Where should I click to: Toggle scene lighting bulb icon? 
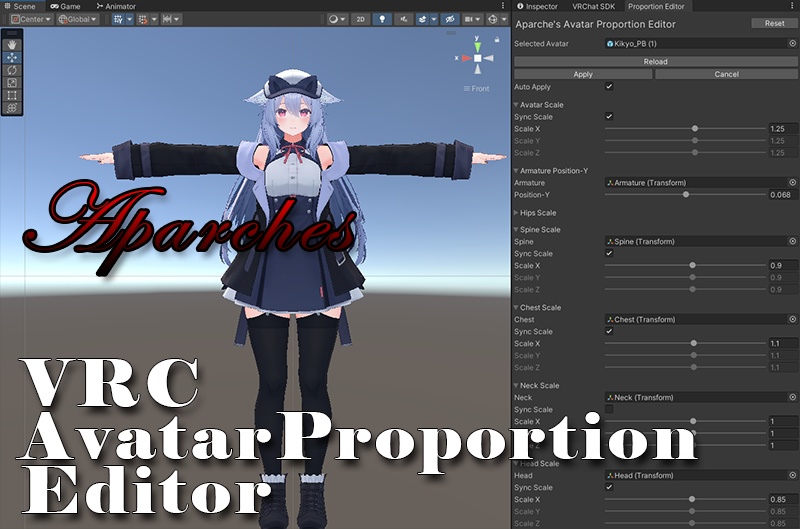(382, 19)
